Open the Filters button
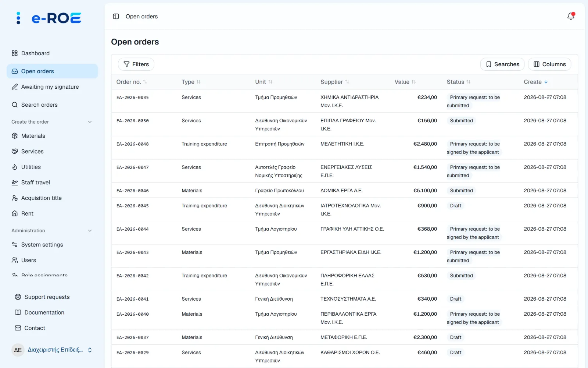The height and width of the screenshot is (368, 588). tap(136, 64)
